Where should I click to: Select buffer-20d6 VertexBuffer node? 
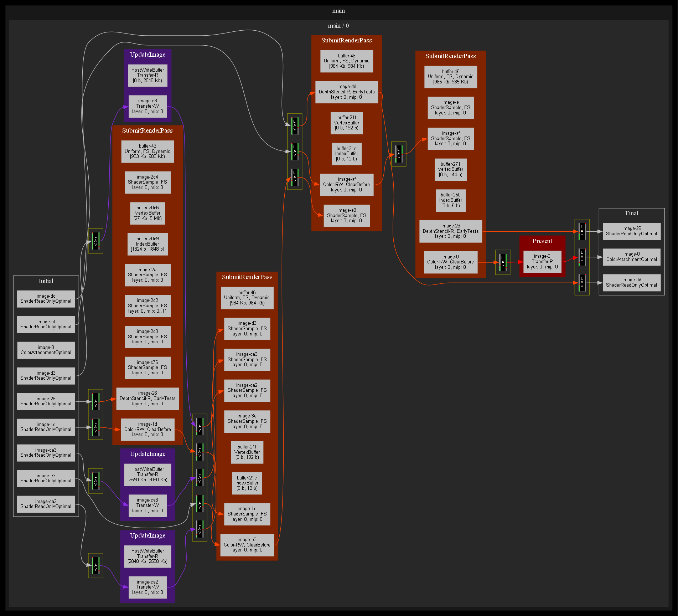pyautogui.click(x=147, y=213)
